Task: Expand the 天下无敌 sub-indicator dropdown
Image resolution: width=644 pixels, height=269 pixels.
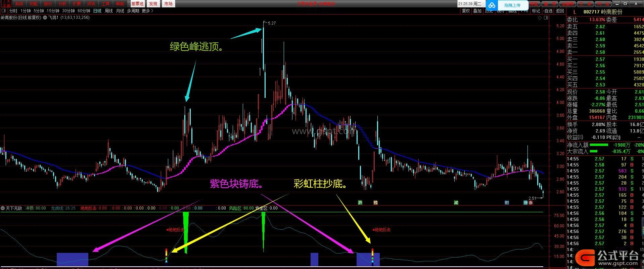Action: pos(3,208)
